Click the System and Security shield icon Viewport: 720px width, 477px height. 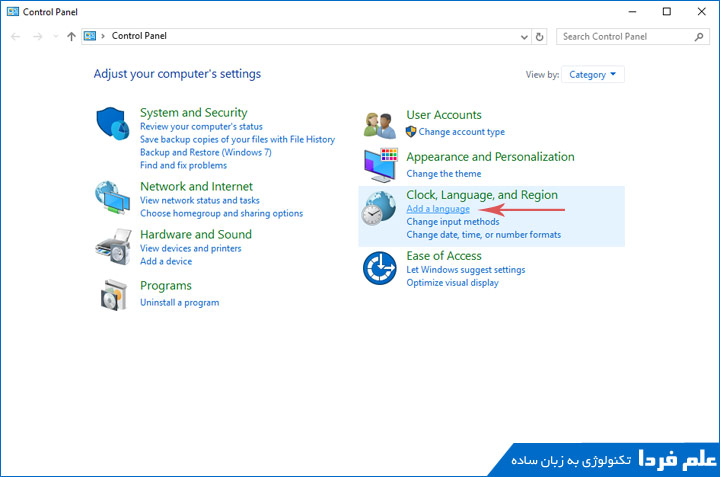click(113, 125)
